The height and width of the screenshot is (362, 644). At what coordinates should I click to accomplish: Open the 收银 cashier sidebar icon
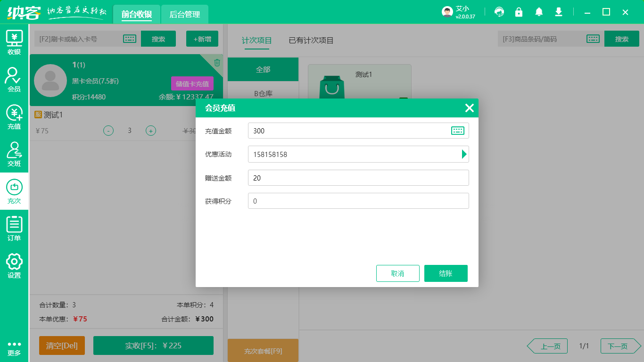click(x=14, y=42)
